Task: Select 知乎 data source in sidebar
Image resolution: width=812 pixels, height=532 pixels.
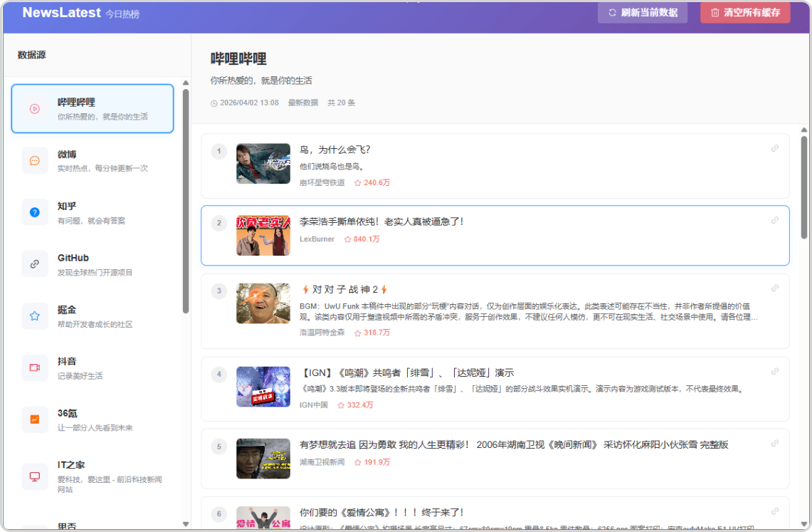Action: (93, 212)
